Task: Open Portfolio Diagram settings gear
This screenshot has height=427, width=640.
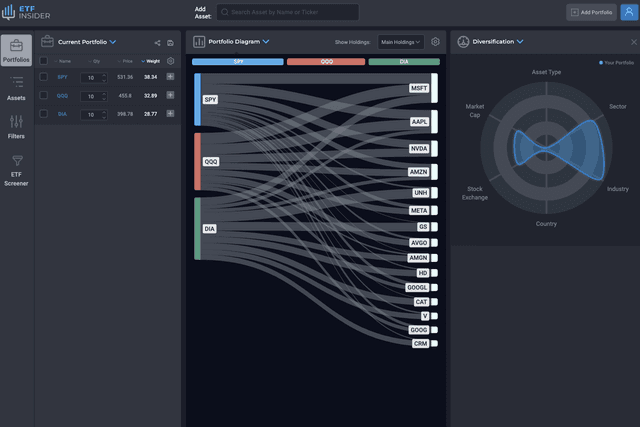Action: (x=436, y=42)
